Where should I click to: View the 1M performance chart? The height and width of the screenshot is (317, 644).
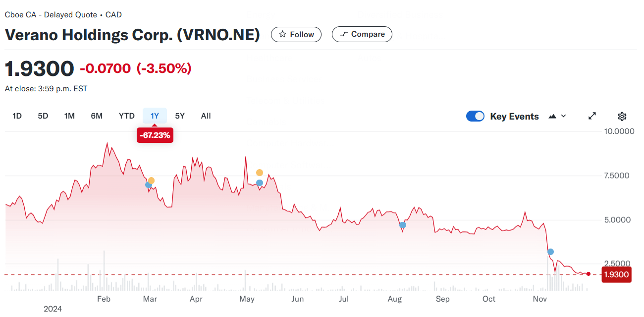click(x=69, y=116)
